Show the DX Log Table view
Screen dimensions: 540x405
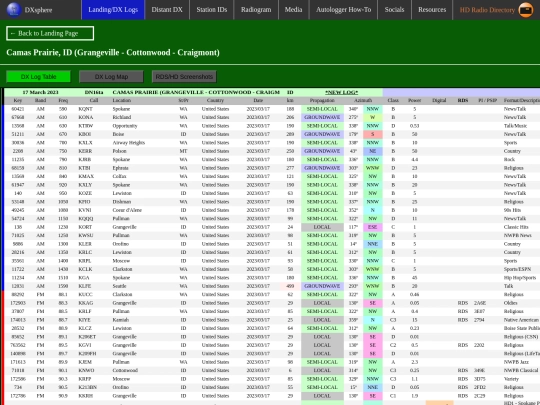(x=38, y=76)
